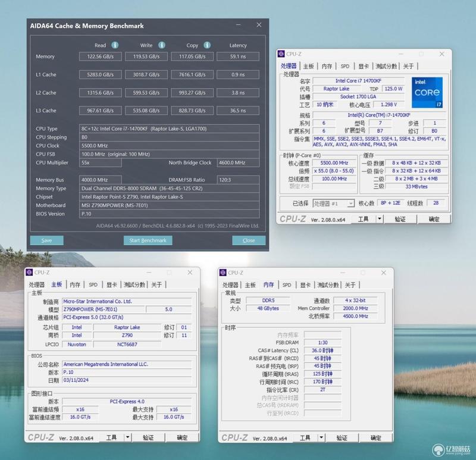This screenshot has width=476, height=460.
Task: Click the Read column info icon
Action: point(115,45)
